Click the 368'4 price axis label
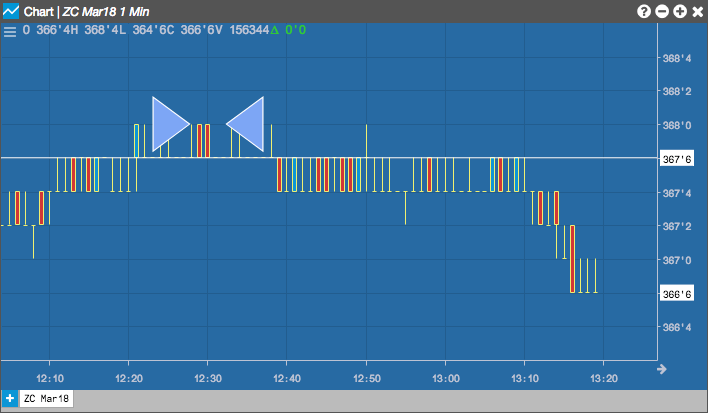This screenshot has height=413, width=708. point(676,58)
